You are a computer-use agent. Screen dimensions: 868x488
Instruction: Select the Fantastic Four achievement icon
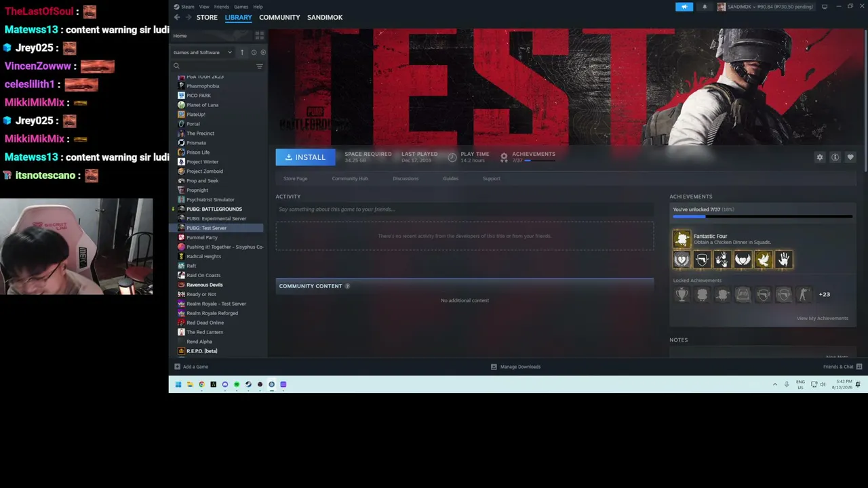pos(682,239)
